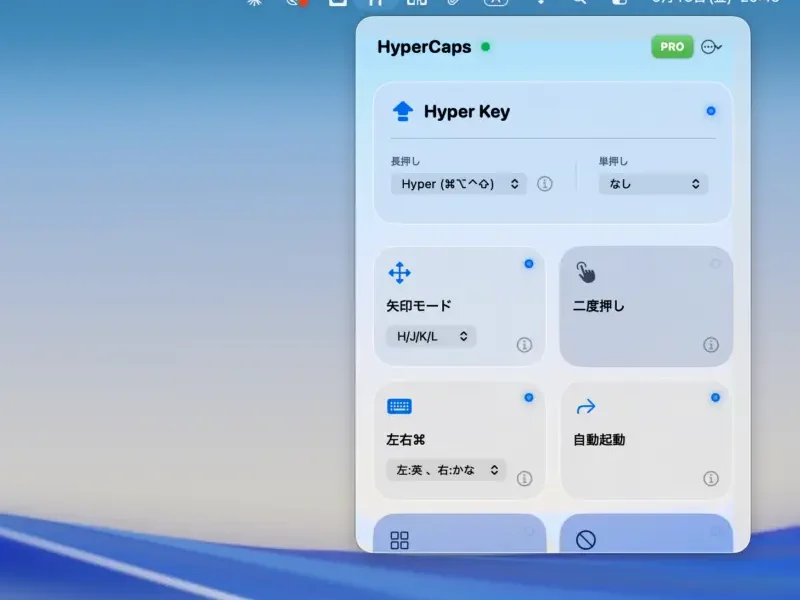This screenshot has width=800, height=600.
Task: Click the grid icon on the bottom-left card
Action: coord(399,540)
